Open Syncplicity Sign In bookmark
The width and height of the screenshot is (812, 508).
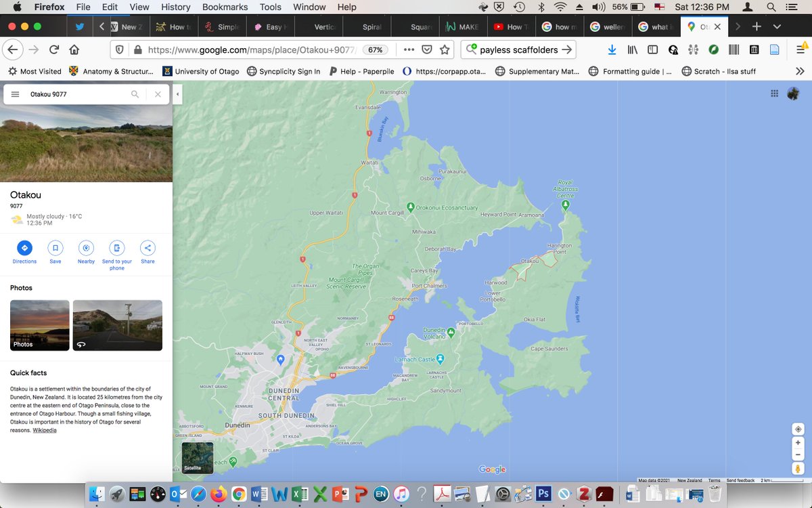pyautogui.click(x=284, y=71)
